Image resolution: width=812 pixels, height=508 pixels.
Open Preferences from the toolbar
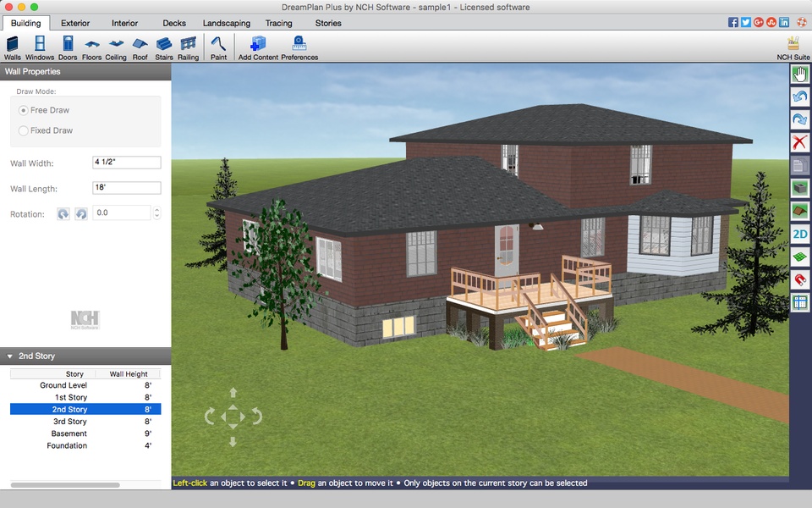coord(299,47)
